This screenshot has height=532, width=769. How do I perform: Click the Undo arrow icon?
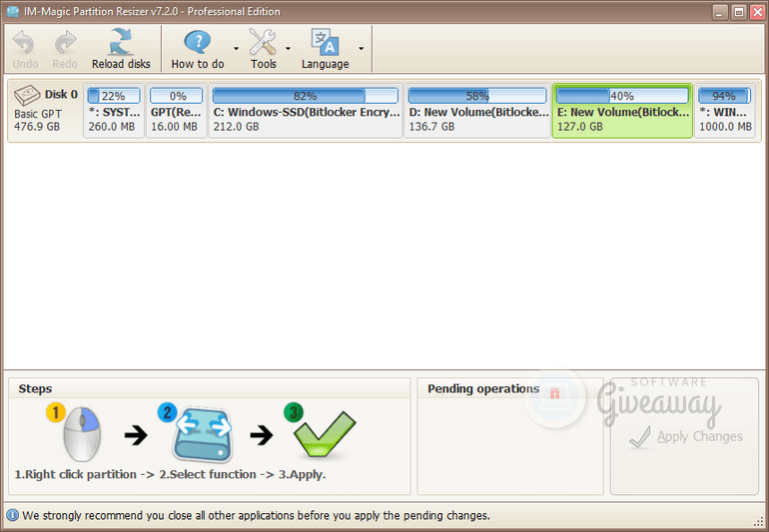(25, 43)
